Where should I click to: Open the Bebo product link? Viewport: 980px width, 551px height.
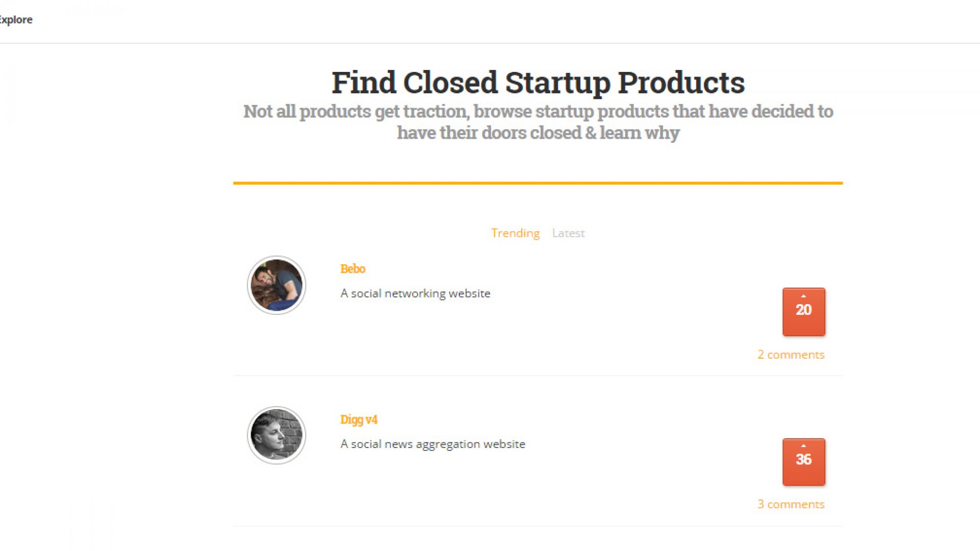coord(353,269)
